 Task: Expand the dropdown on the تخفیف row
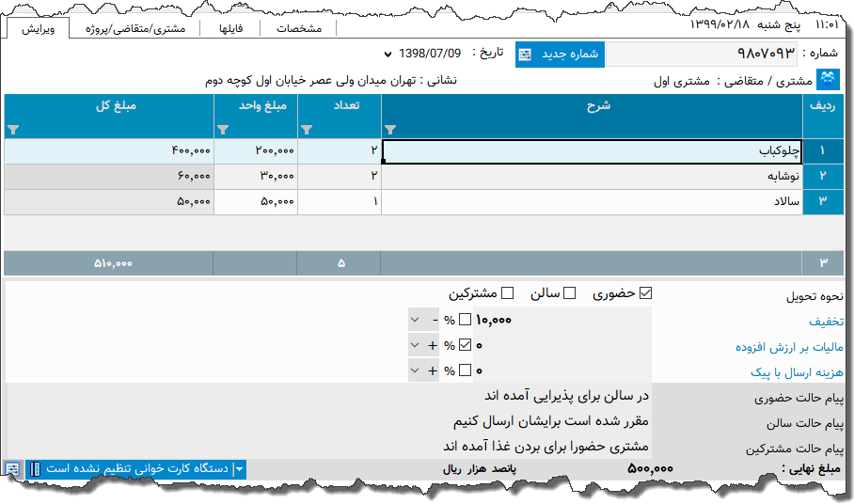coord(415,320)
